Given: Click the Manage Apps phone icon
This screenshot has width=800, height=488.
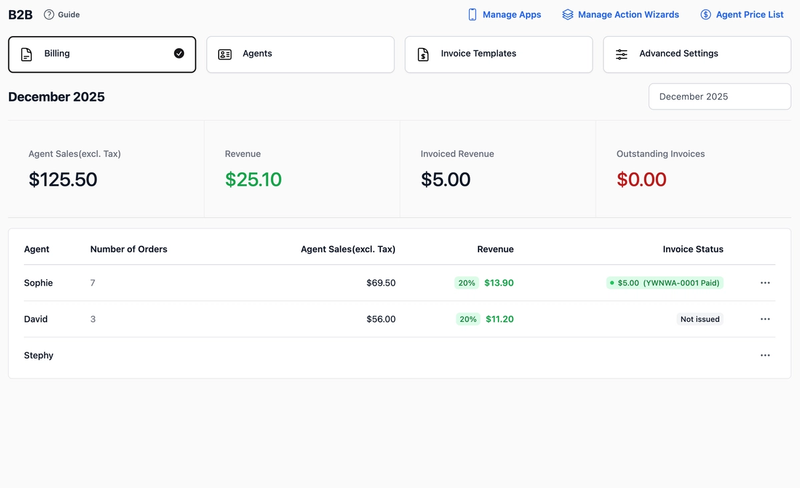Looking at the screenshot, I should 472,15.
